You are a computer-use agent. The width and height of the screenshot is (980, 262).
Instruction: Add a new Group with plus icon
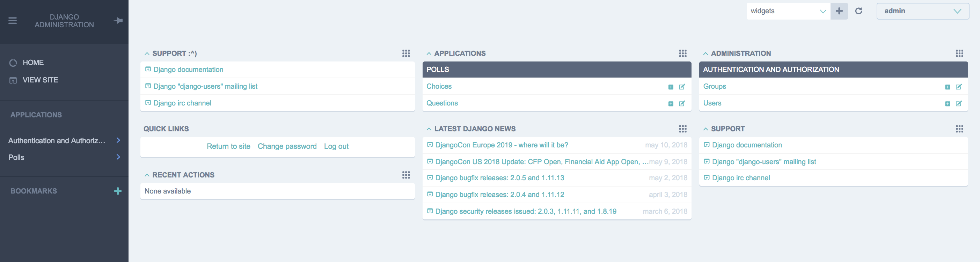tap(948, 87)
